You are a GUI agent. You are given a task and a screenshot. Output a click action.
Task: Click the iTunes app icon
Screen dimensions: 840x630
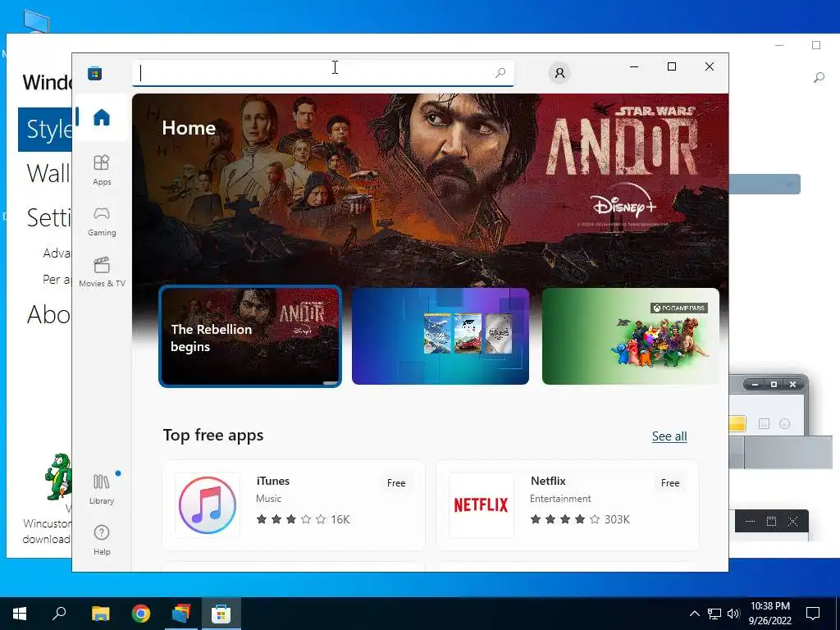[208, 505]
